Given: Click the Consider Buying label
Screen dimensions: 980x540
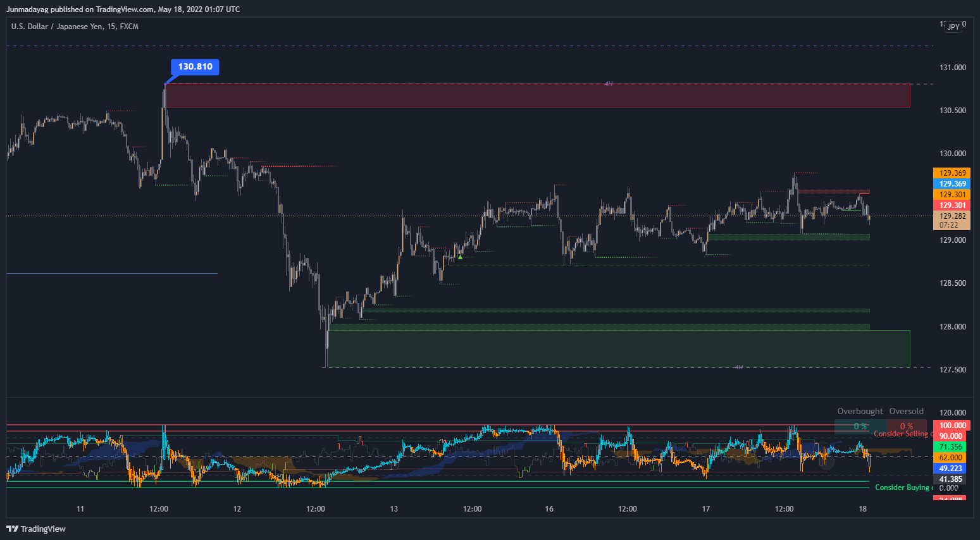Looking at the screenshot, I should coord(903,488).
